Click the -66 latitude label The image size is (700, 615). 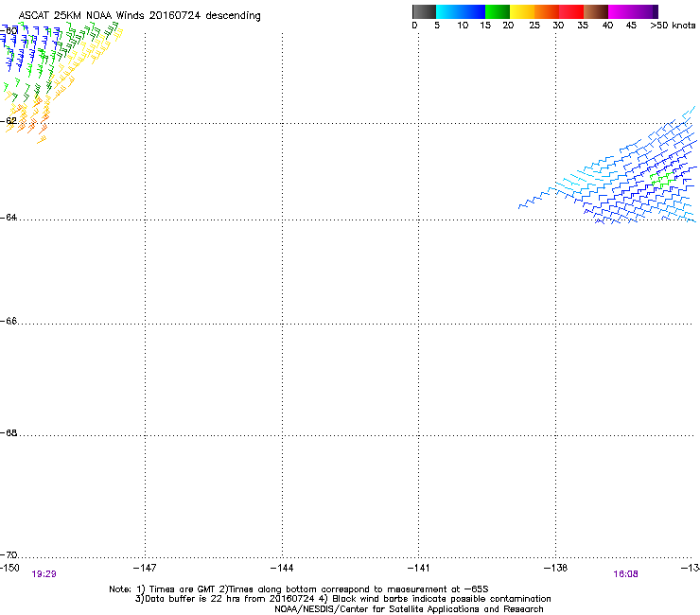pyautogui.click(x=9, y=321)
